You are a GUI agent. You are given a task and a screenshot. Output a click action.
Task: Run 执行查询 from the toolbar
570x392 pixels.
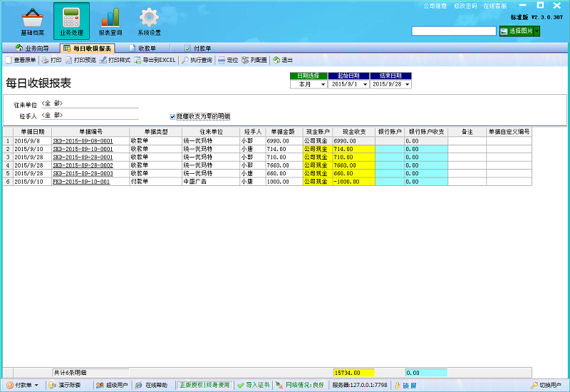(197, 61)
